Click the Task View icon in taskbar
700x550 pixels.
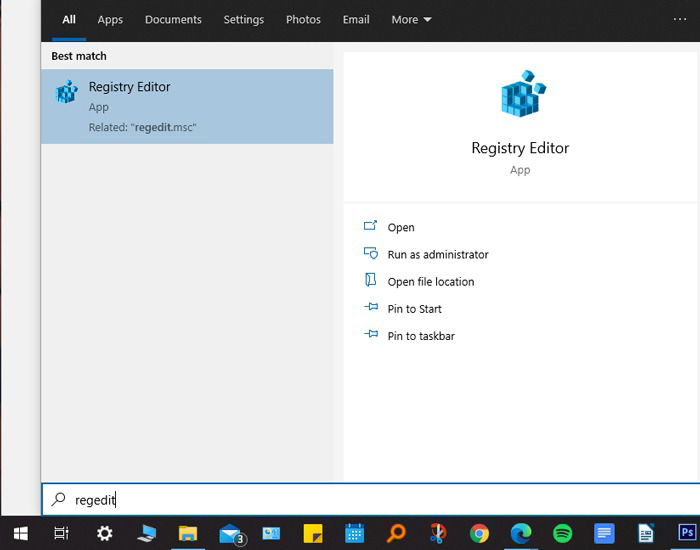[62, 533]
